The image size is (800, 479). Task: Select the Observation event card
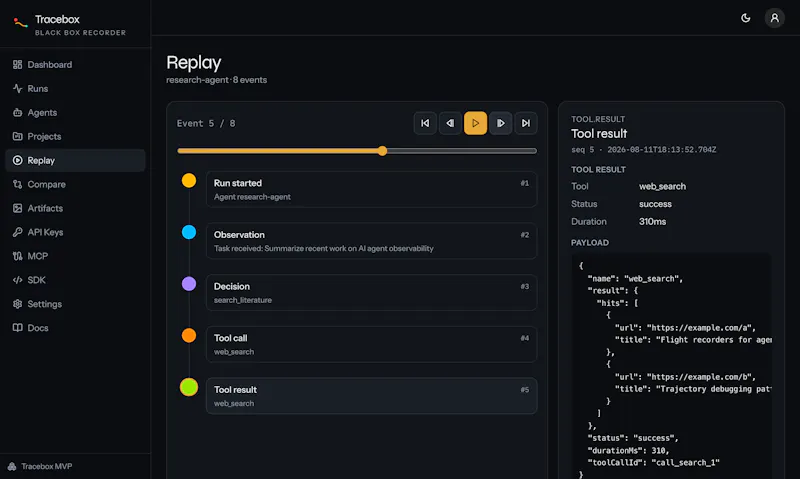[x=371, y=241]
